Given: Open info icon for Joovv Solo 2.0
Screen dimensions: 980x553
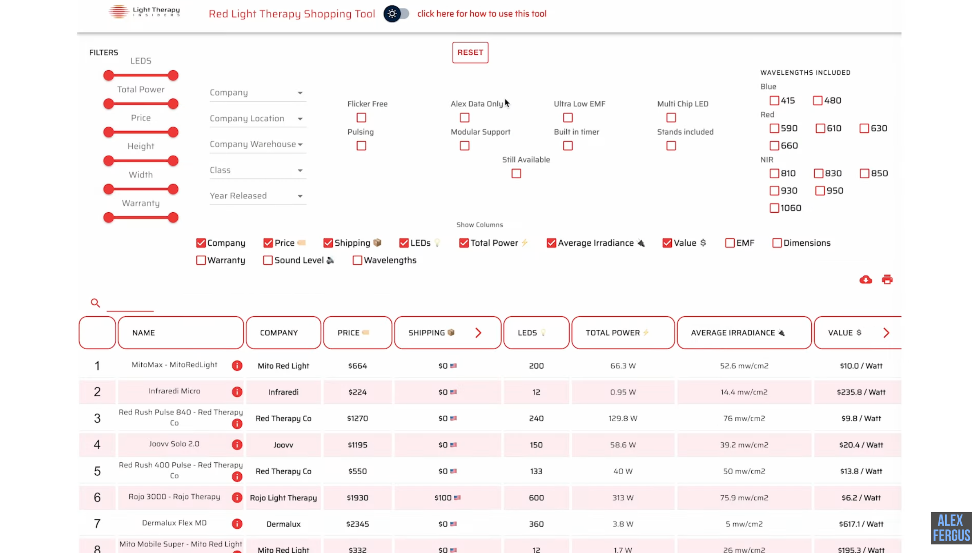Looking at the screenshot, I should [x=237, y=444].
